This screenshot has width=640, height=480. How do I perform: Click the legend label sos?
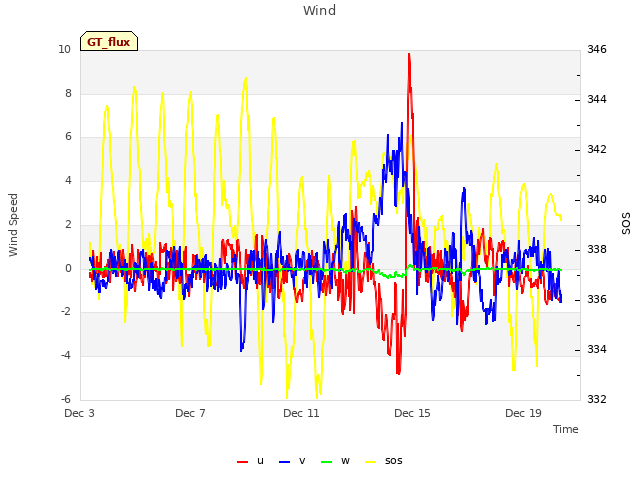pyautogui.click(x=393, y=461)
